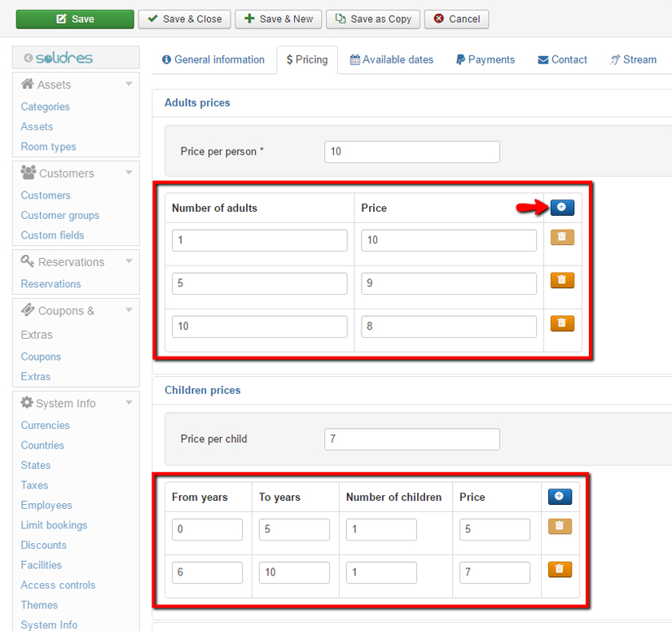672x631 pixels.
Task: Switch to the Payments tab
Action: 485,59
